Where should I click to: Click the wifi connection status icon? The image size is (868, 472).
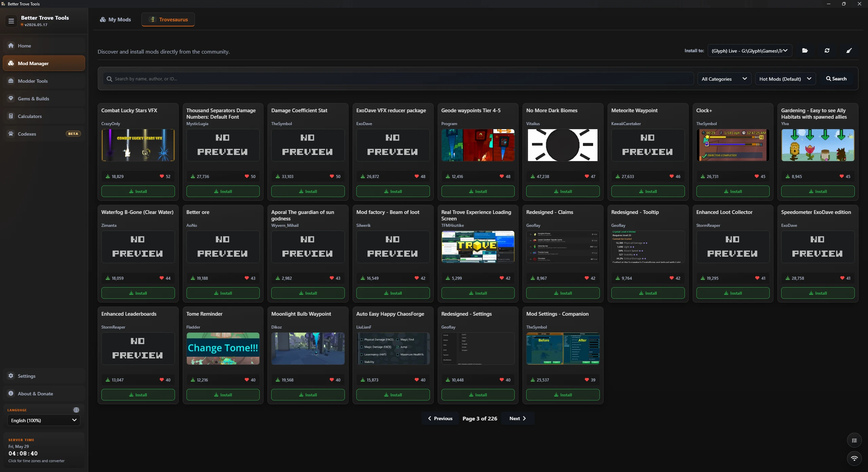(854, 458)
